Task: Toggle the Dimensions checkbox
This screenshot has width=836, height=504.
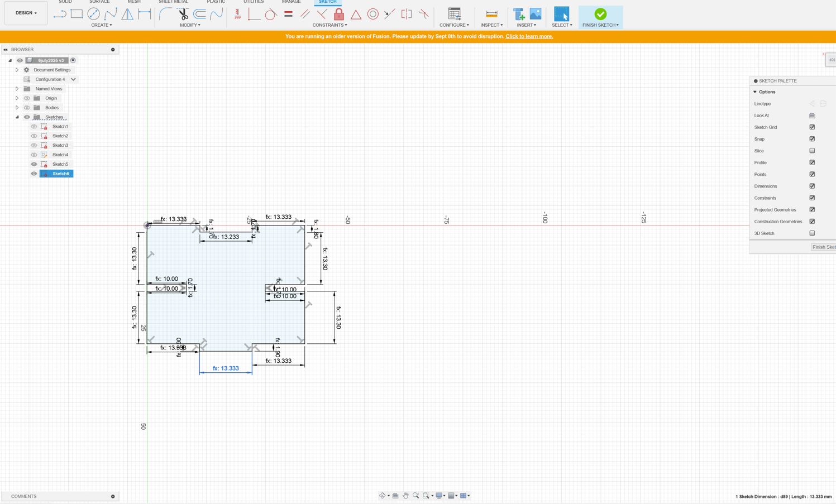Action: [812, 186]
